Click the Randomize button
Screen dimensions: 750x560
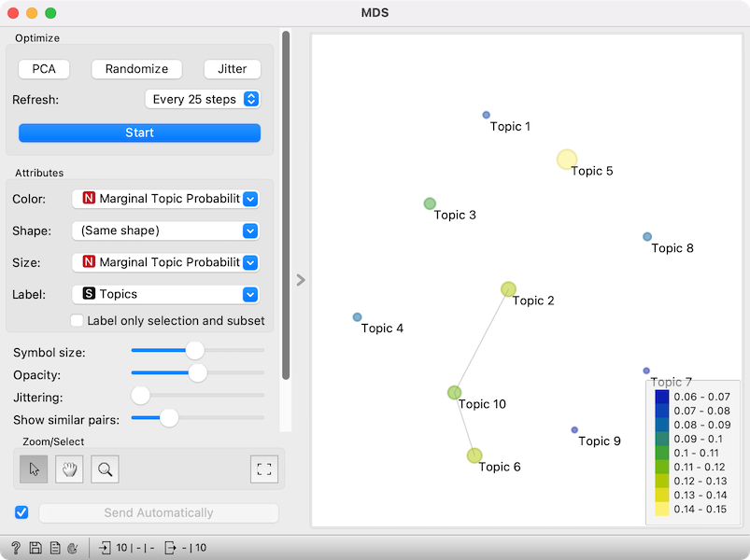(x=136, y=69)
